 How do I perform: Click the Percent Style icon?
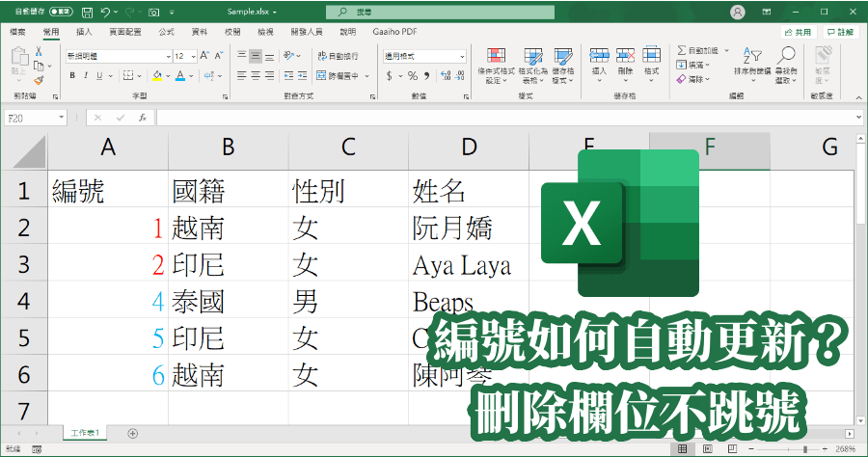point(413,75)
